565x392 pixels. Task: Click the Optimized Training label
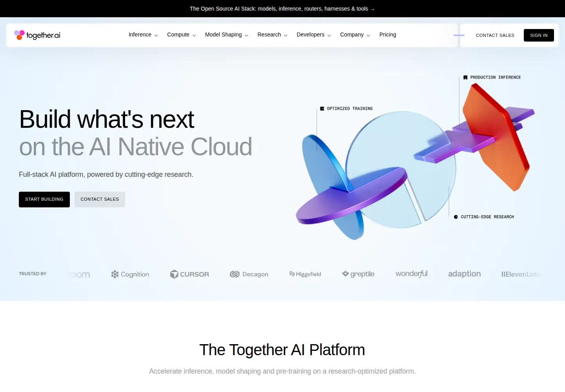pos(346,109)
